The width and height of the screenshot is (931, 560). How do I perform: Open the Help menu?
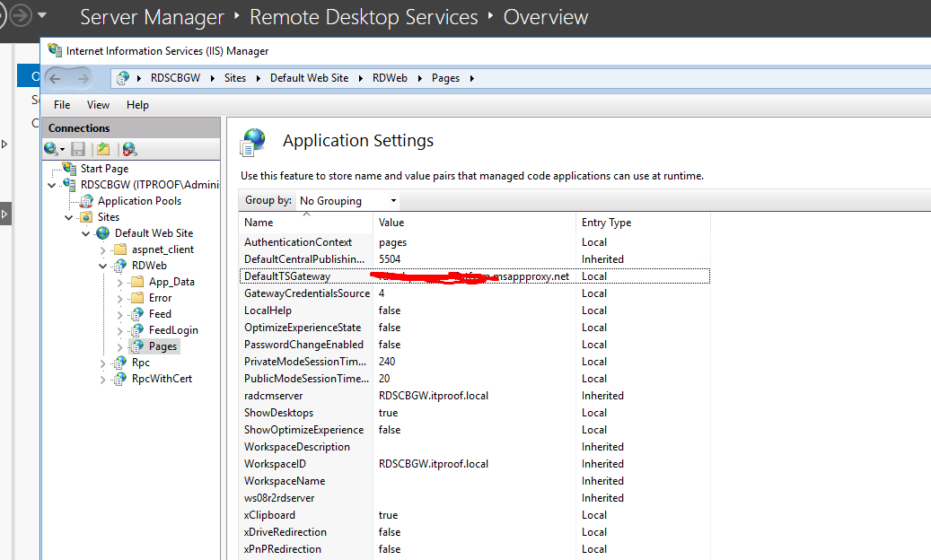[x=137, y=104]
